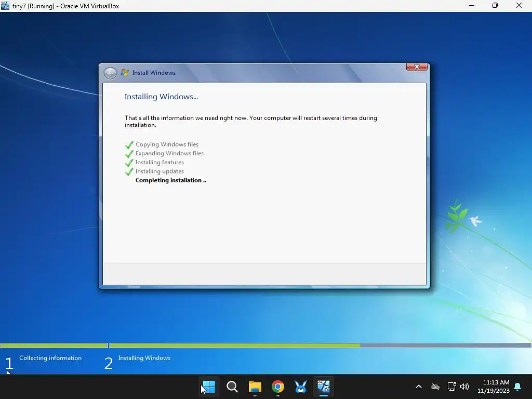Click the Installing Windows progress bar
532x399 pixels.
click(x=320, y=345)
